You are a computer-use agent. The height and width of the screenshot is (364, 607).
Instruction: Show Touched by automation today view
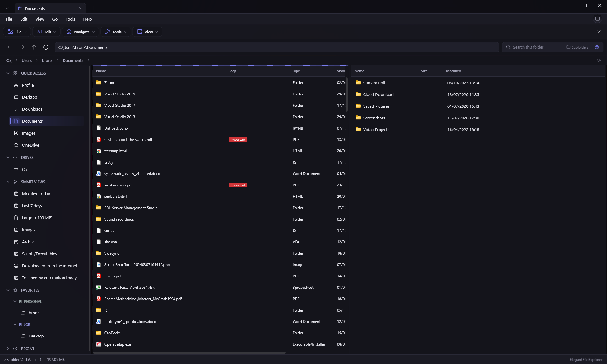47,278
